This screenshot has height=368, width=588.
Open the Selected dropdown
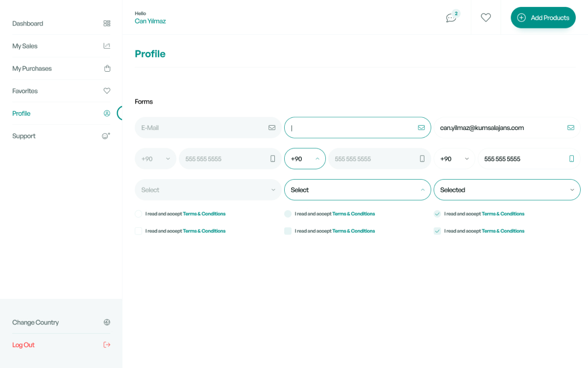pyautogui.click(x=507, y=190)
